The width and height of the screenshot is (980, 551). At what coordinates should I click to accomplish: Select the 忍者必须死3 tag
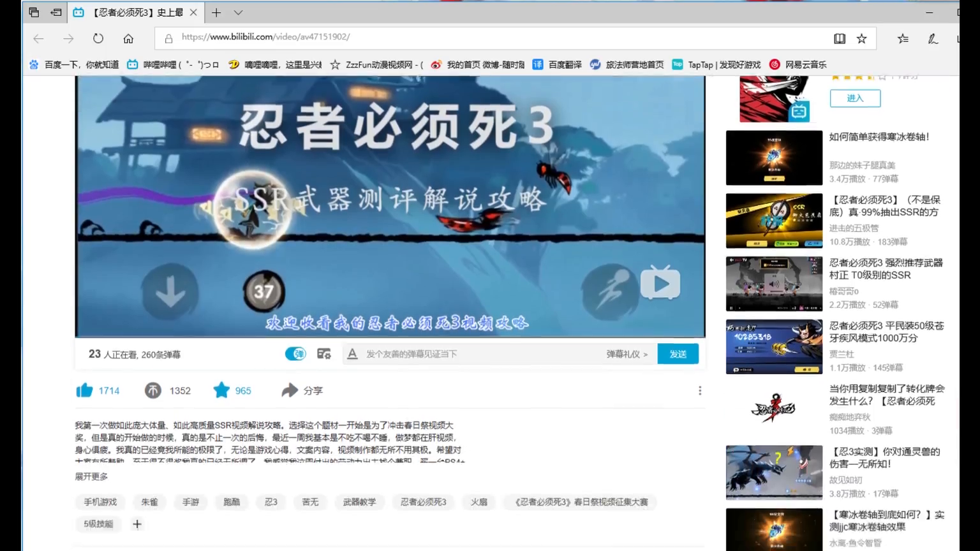(x=423, y=502)
